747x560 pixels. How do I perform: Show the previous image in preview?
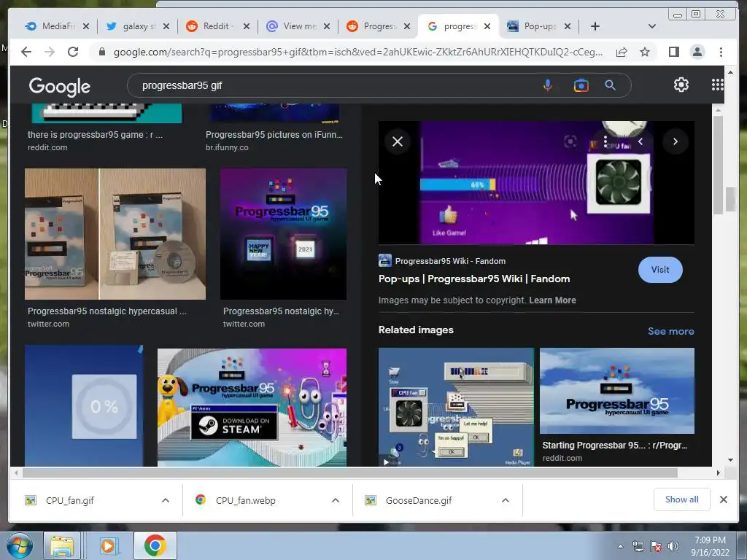point(640,141)
